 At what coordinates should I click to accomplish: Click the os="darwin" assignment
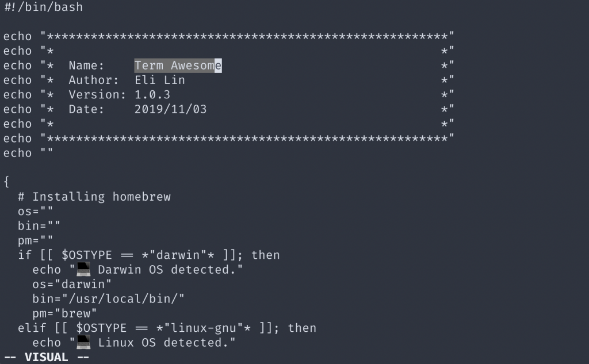pos(72,284)
